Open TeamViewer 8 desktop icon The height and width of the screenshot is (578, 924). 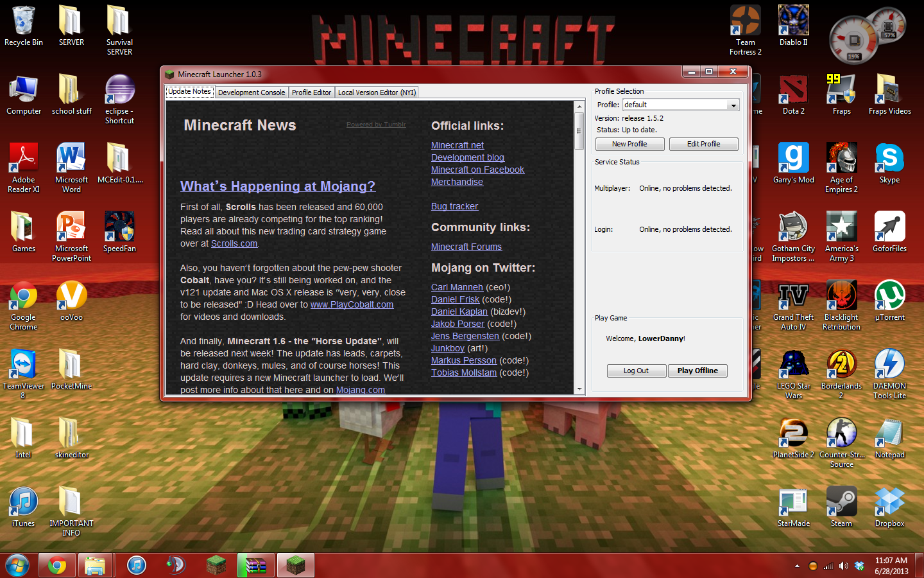[24, 374]
